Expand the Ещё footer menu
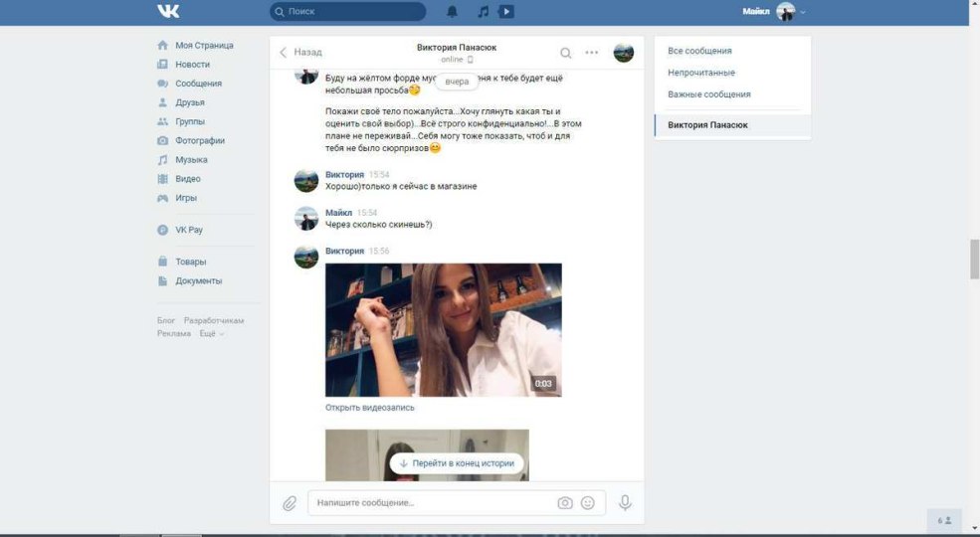The width and height of the screenshot is (980, 537). coord(211,334)
